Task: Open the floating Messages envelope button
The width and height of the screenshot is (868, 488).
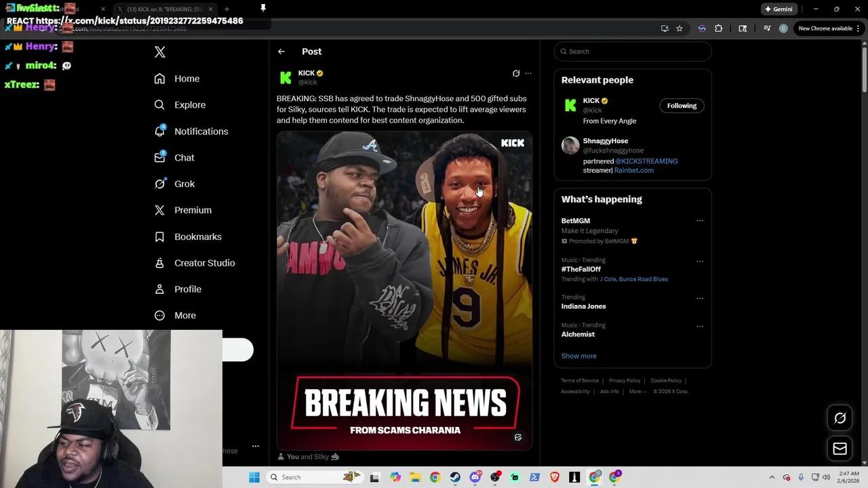Action: (x=840, y=449)
